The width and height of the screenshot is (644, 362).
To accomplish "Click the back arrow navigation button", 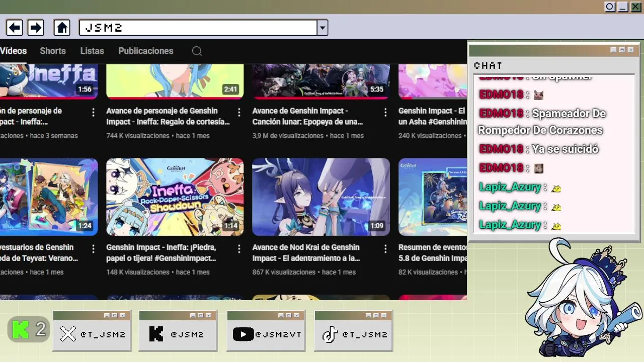I will [14, 28].
